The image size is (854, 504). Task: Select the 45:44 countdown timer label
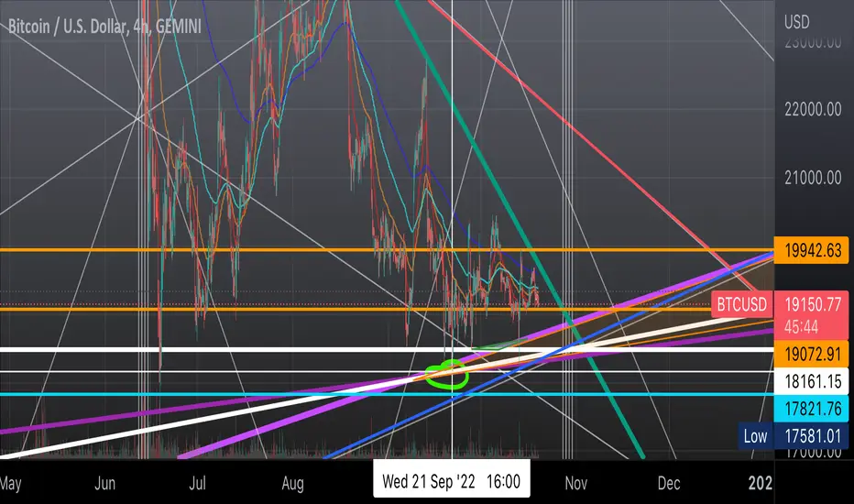click(x=801, y=327)
